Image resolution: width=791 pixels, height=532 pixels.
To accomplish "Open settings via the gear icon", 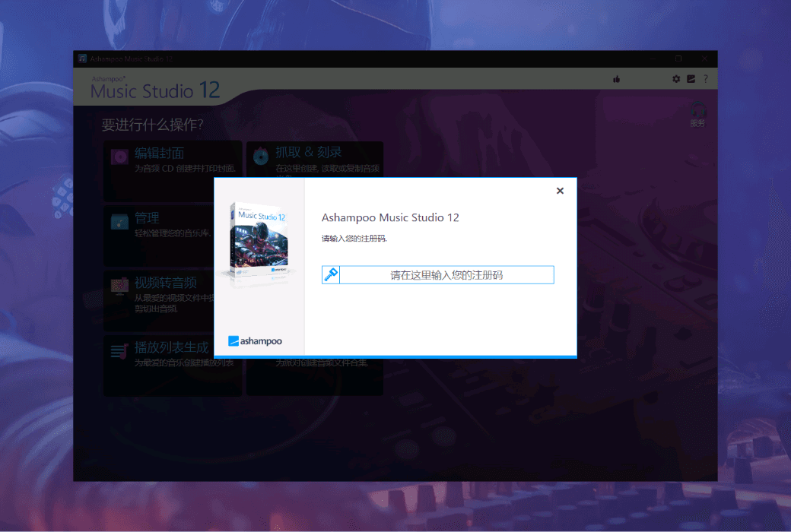I will 676,79.
